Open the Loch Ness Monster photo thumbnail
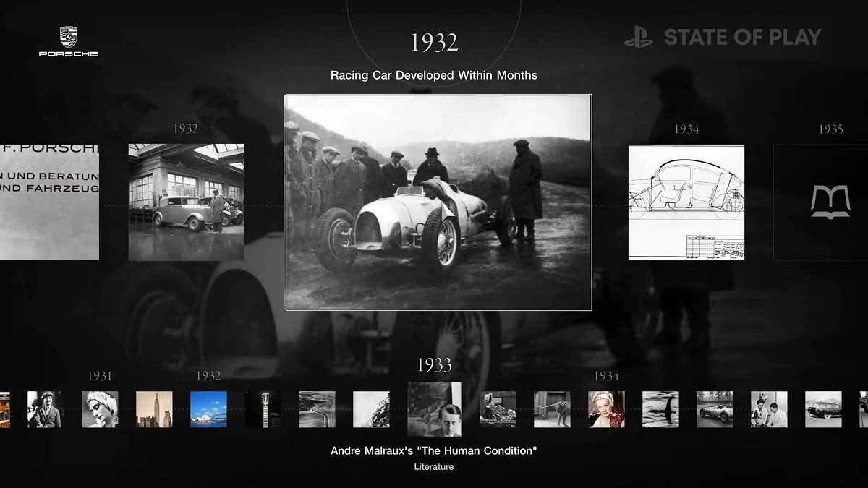 660,409
